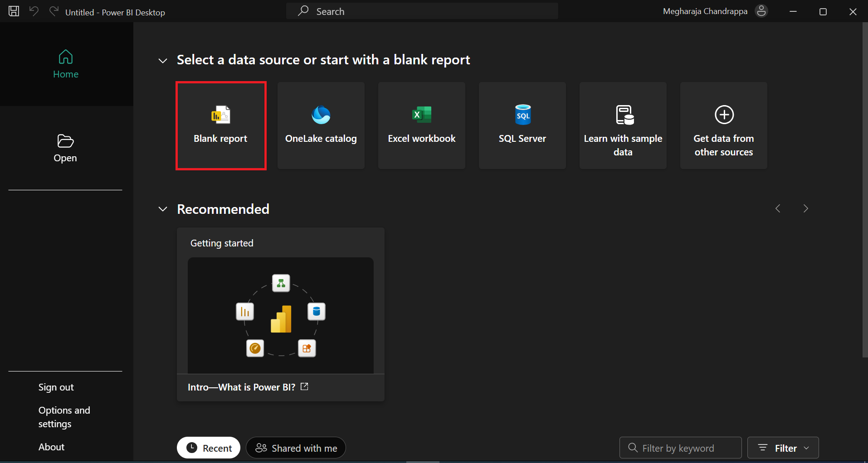Click the Megharaja Chandrappa account name
This screenshot has height=463, width=868.
(705, 11)
